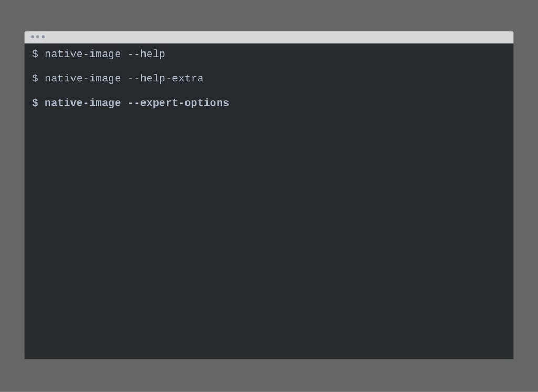538x392 pixels.
Task: Select the bold word native in the third command
Action: 64,102
